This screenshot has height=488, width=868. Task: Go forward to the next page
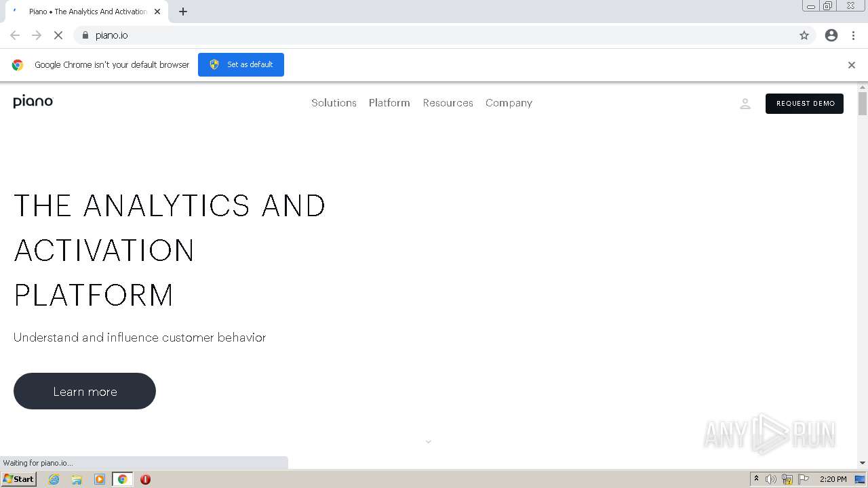(37, 35)
